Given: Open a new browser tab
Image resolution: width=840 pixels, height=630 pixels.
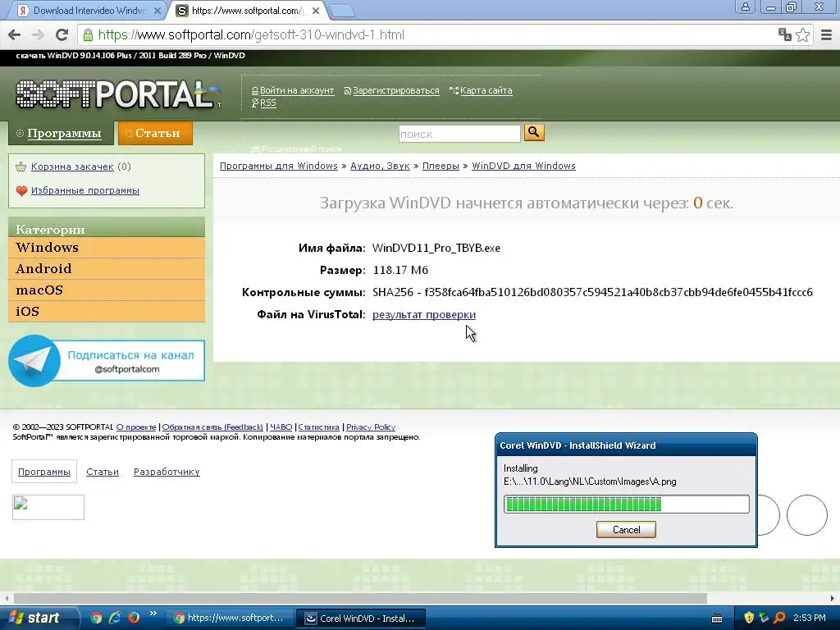Looking at the screenshot, I should point(341,11).
